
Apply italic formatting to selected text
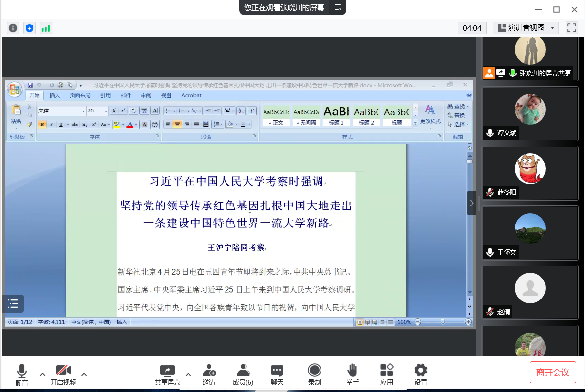[x=51, y=124]
